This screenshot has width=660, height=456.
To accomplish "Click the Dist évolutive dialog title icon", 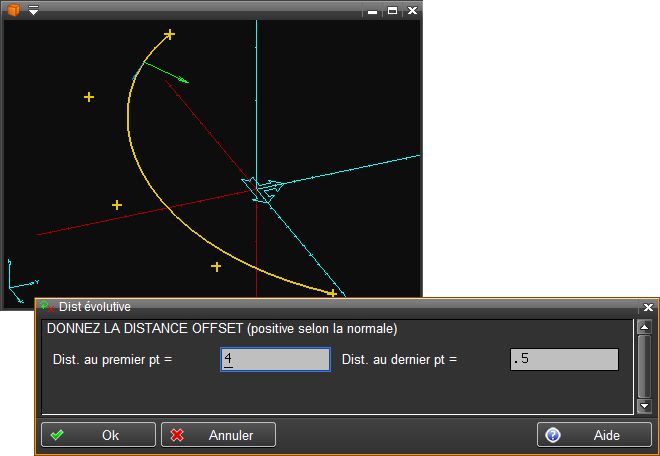I will point(47,307).
